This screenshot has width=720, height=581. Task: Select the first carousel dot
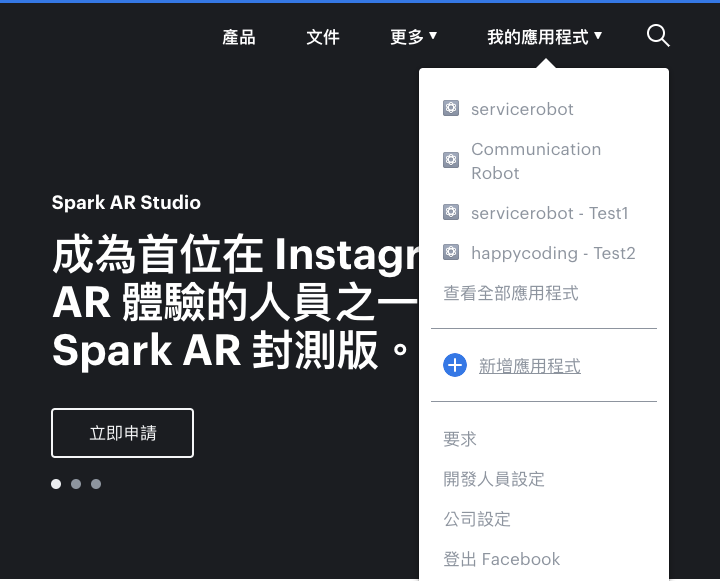[56, 484]
